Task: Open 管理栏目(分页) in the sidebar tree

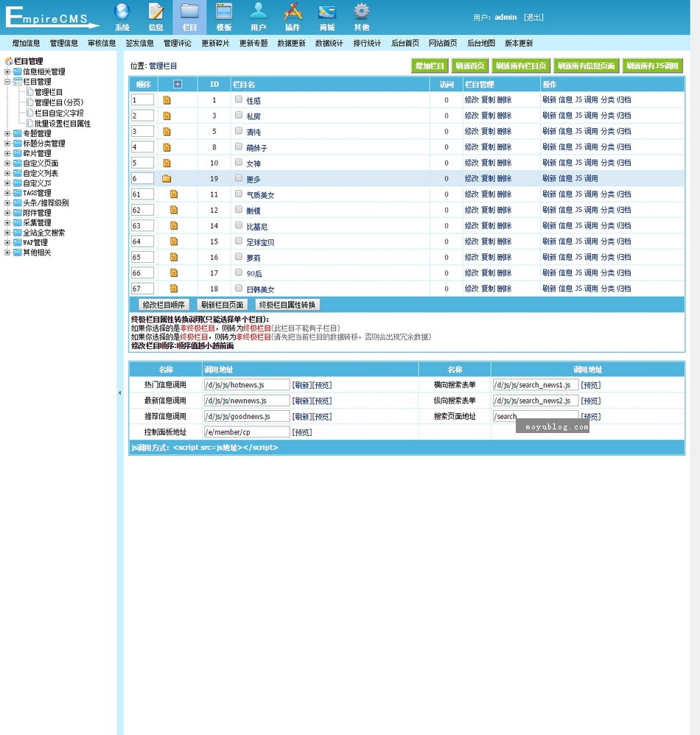Action: (59, 102)
